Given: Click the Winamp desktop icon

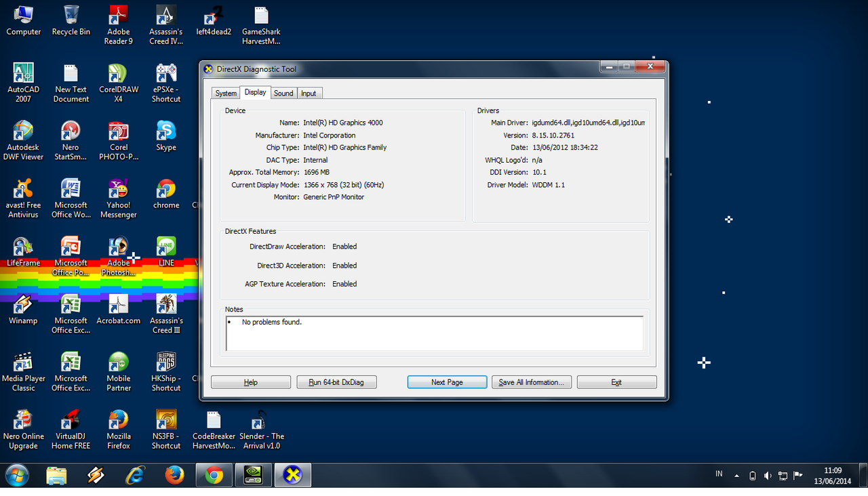Looking at the screenshot, I should (23, 309).
